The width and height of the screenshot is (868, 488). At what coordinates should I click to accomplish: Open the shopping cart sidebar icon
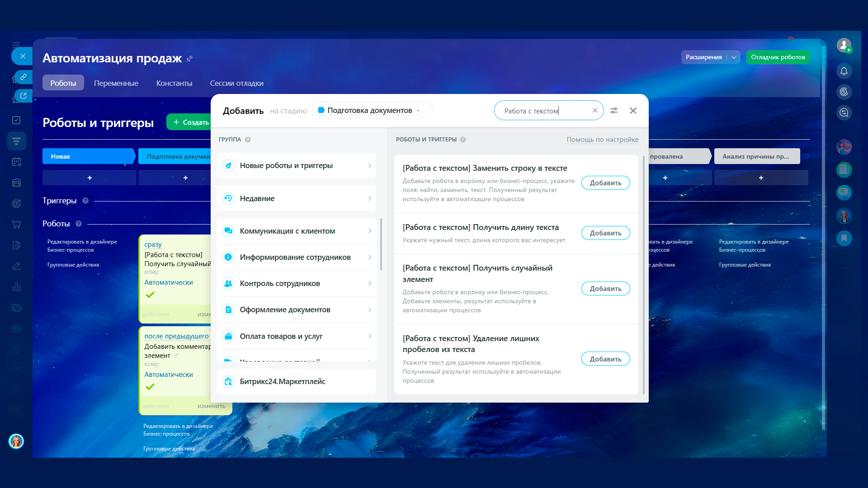tap(17, 224)
